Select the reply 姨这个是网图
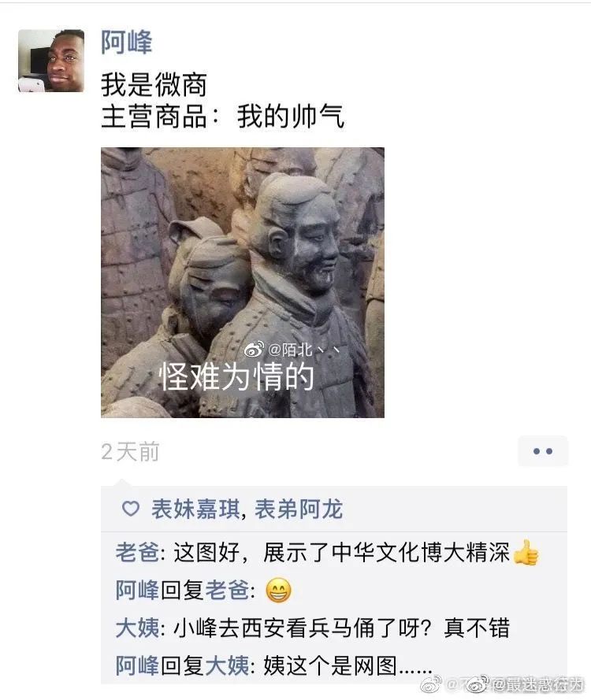This screenshot has height=700, width=591. (348, 666)
